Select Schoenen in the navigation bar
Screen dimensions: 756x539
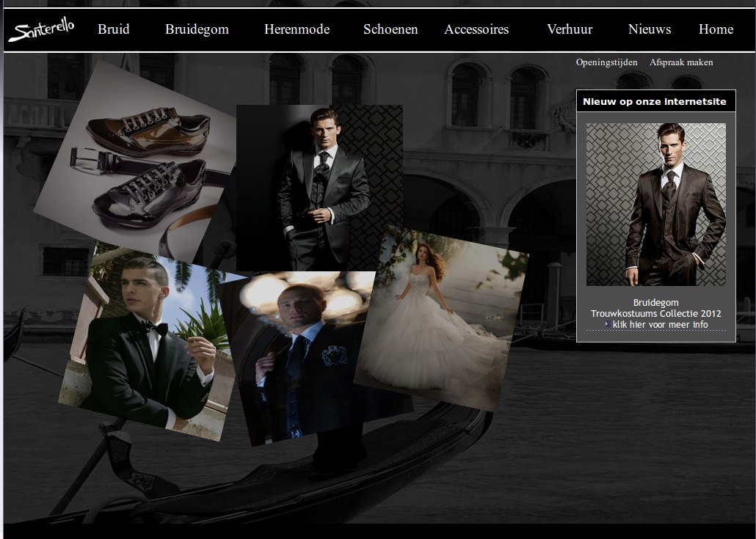[390, 29]
